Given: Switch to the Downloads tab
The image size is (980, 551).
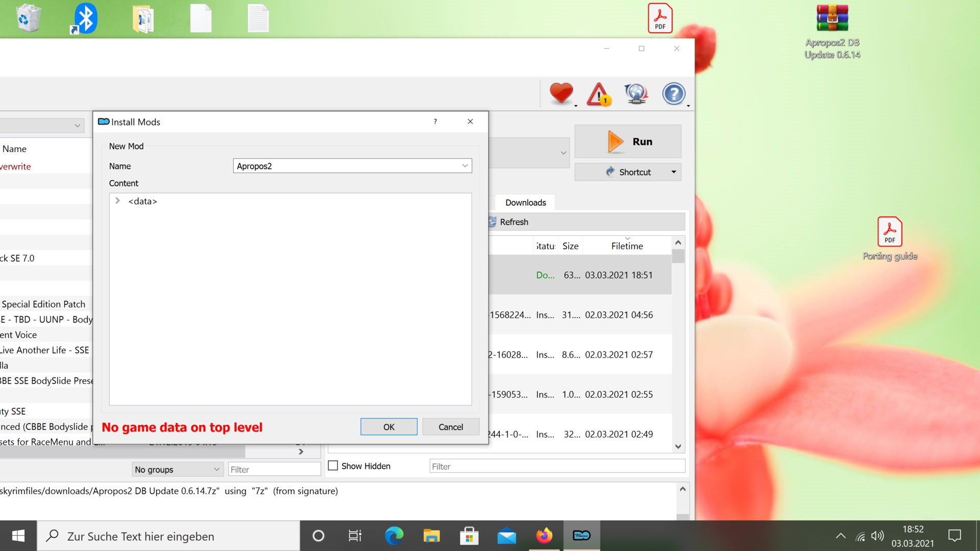Looking at the screenshot, I should click(525, 203).
